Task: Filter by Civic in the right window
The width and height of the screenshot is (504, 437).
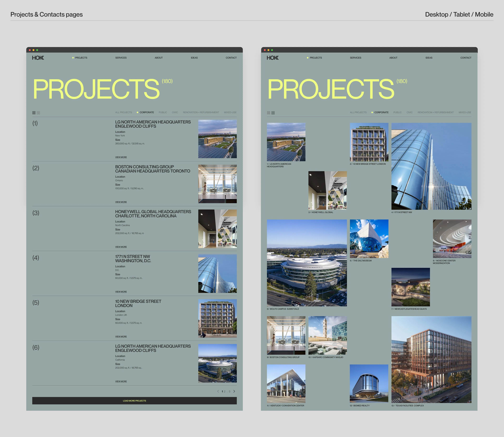Action: [409, 112]
